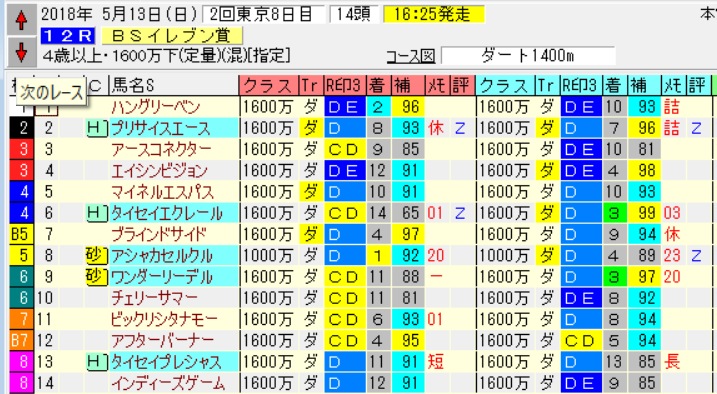717x394 pixels.
Task: Sort by the 馬名S column header
Action: (x=174, y=85)
